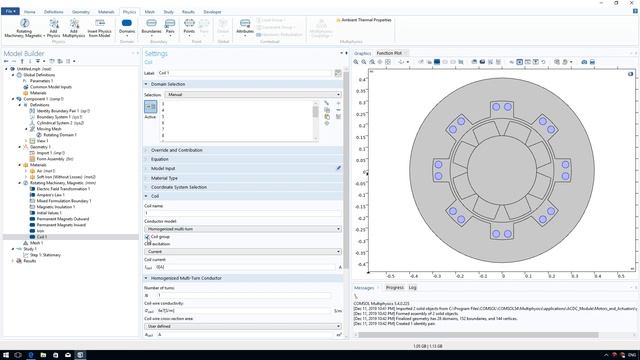640x360 pixels.
Task: Toggle the Active selection button
Action: click(151, 107)
